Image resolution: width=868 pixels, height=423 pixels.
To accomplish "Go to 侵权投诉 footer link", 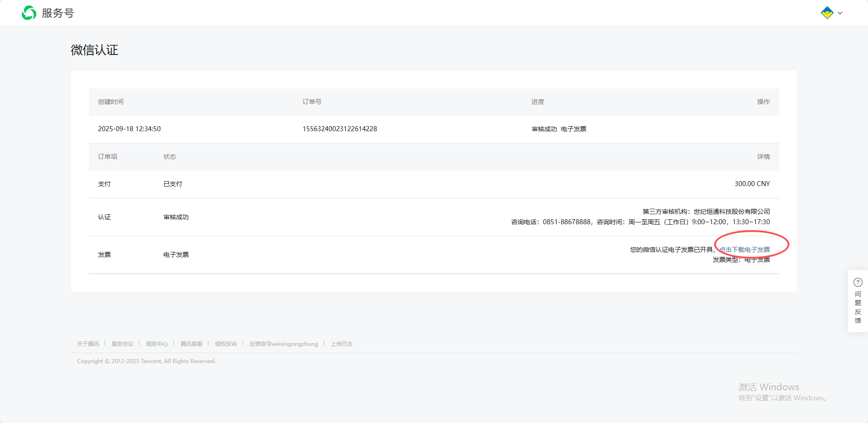I will click(x=226, y=344).
